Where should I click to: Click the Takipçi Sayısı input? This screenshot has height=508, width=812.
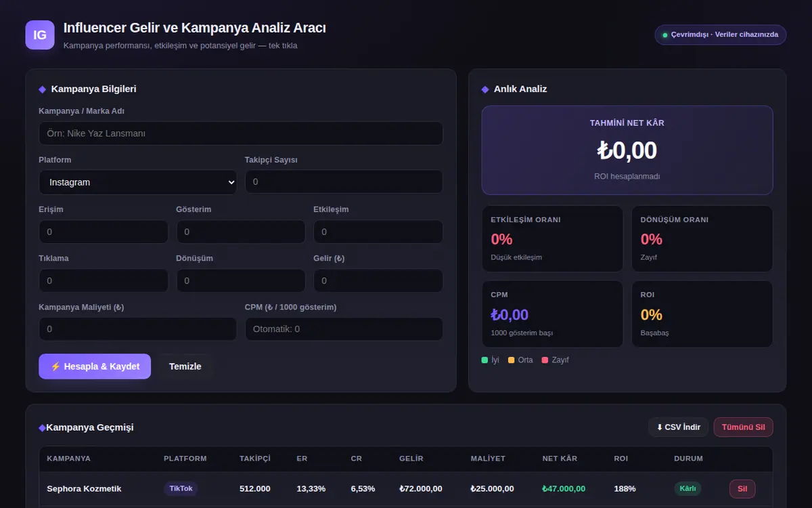[344, 182]
